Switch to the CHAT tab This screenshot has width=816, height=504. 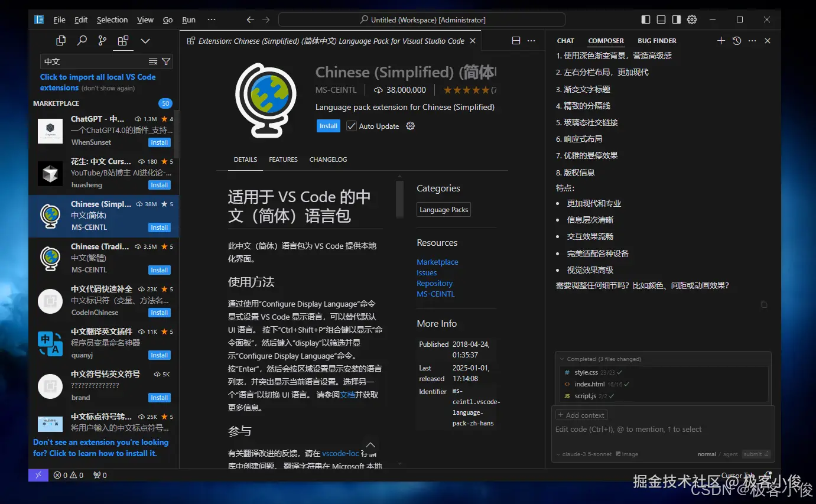[565, 41]
